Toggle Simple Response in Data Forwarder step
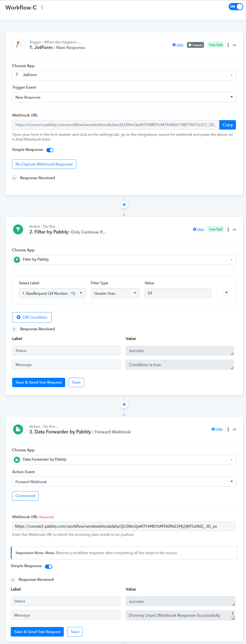The height and width of the screenshot is (644, 246). click(x=49, y=566)
